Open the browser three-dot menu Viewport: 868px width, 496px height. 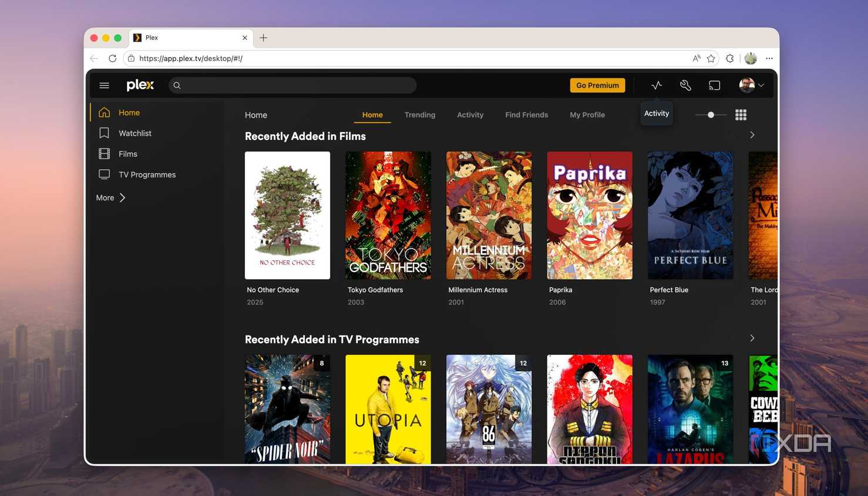(769, 58)
